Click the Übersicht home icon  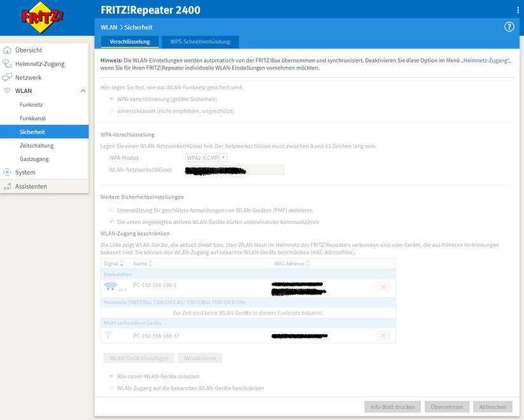click(8, 50)
